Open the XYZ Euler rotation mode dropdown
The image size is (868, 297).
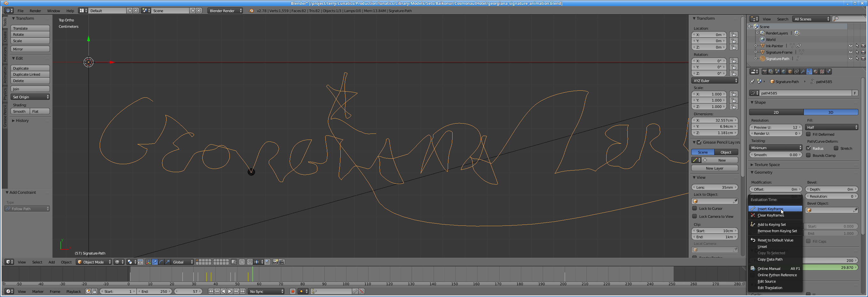coord(714,81)
